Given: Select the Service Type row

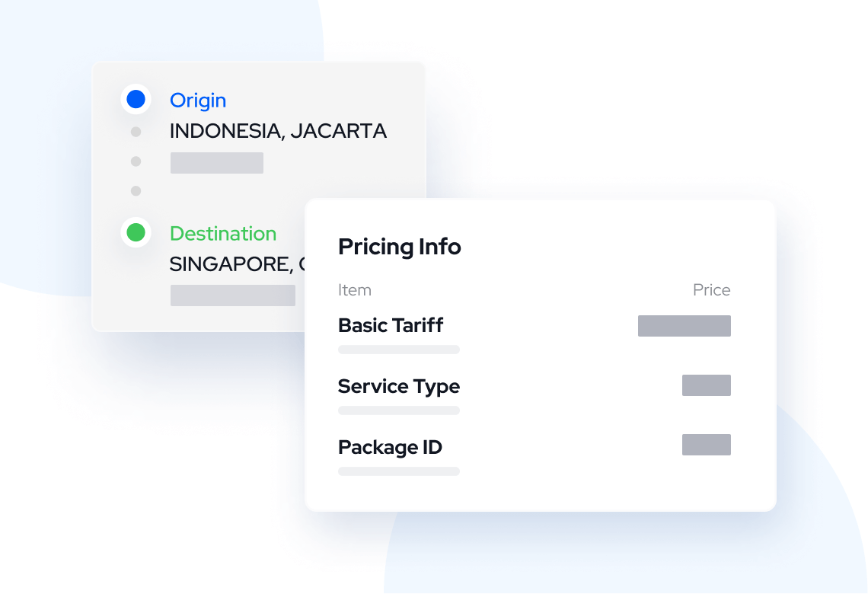Looking at the screenshot, I should pos(398,387).
